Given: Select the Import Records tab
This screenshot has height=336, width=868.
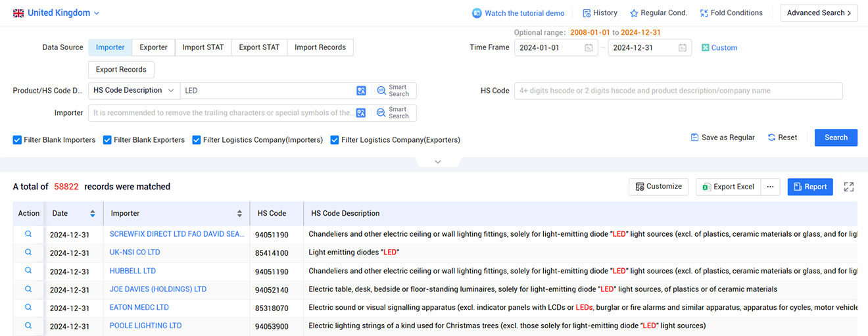Looking at the screenshot, I should [x=320, y=47].
